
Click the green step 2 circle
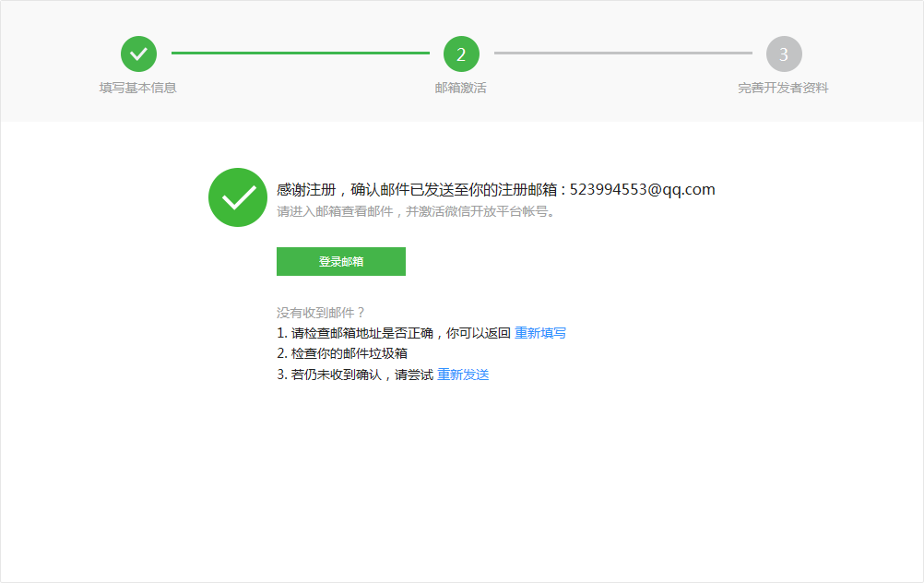tap(461, 54)
